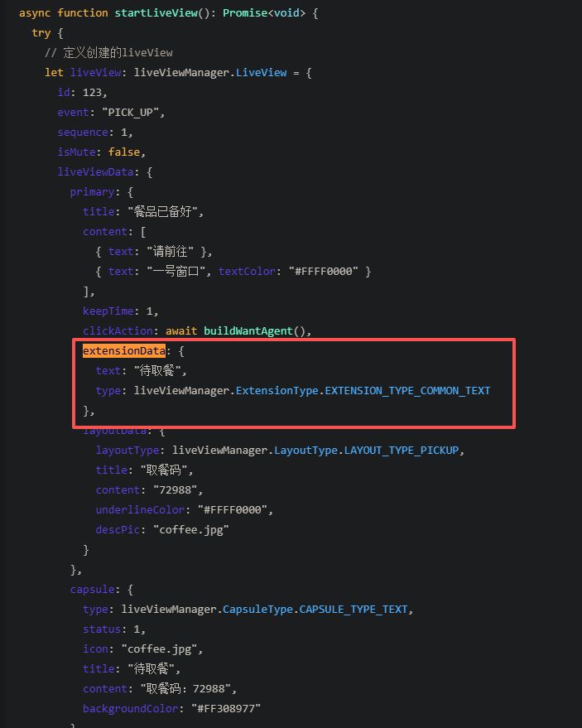Click the capsule title "待取餐"

[x=151, y=669]
